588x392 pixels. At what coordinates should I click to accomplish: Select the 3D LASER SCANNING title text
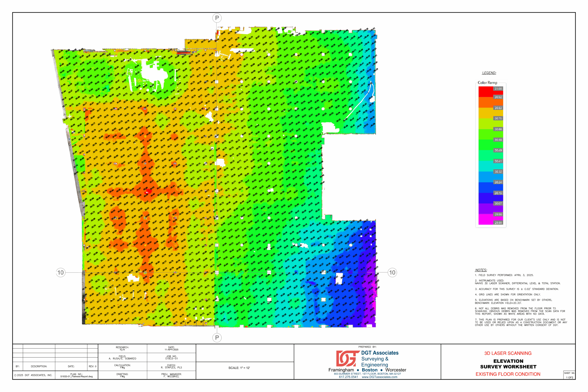[x=508, y=353]
